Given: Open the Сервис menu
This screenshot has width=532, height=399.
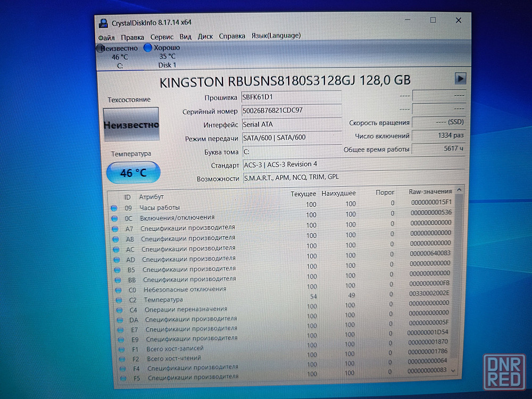Looking at the screenshot, I should click(x=162, y=37).
